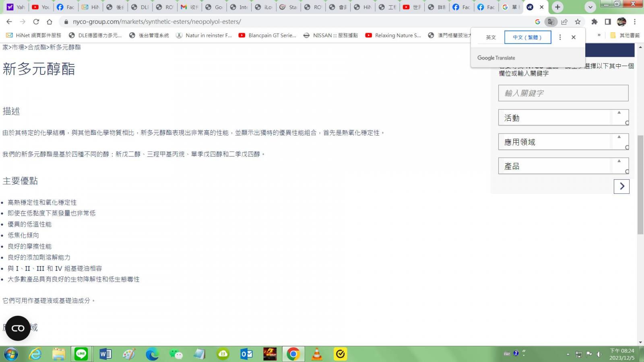The height and width of the screenshot is (362, 644).
Task: Expand the 產品 dropdown
Action: click(563, 166)
